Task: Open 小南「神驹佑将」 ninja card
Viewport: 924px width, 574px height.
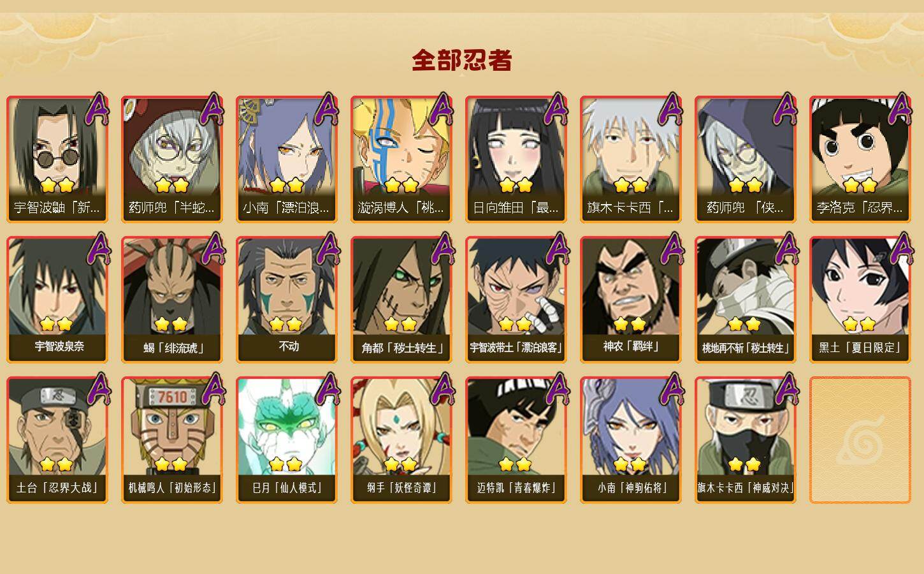Action: [631, 439]
